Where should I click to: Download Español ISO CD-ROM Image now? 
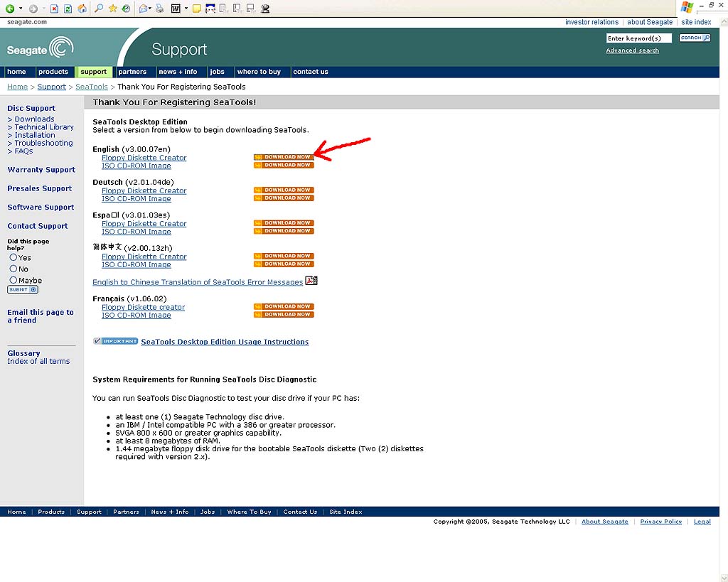point(284,231)
